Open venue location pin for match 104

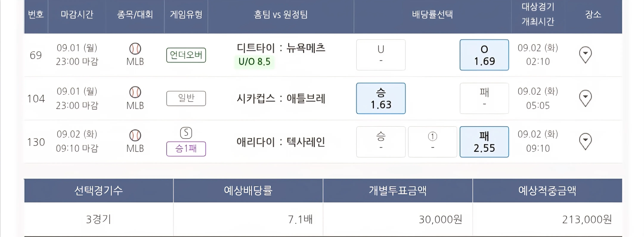pyautogui.click(x=585, y=98)
